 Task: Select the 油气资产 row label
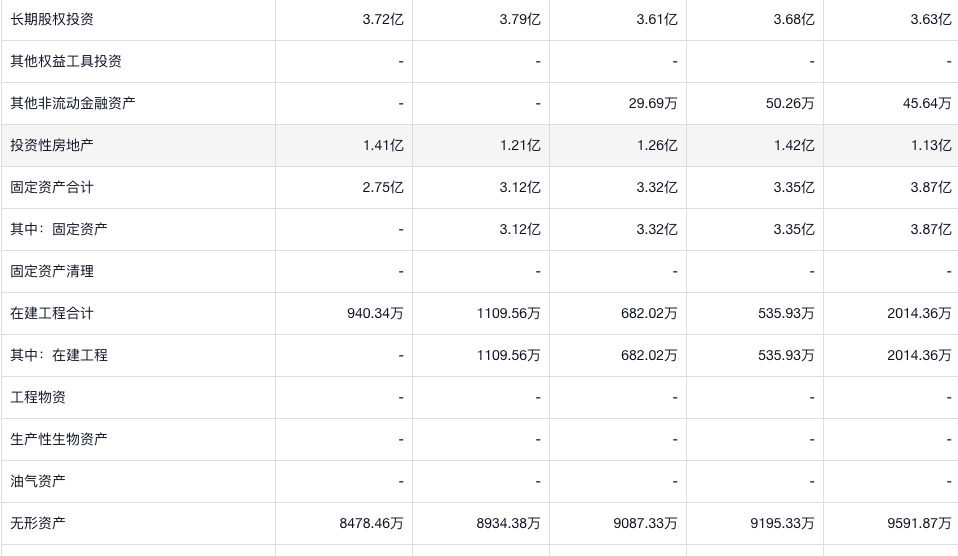pyautogui.click(x=38, y=481)
